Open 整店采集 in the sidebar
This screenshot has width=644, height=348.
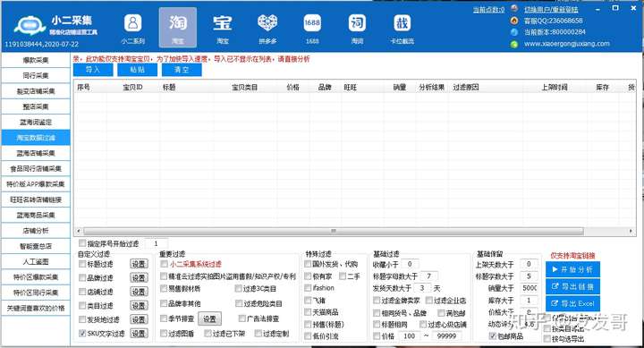coord(36,106)
